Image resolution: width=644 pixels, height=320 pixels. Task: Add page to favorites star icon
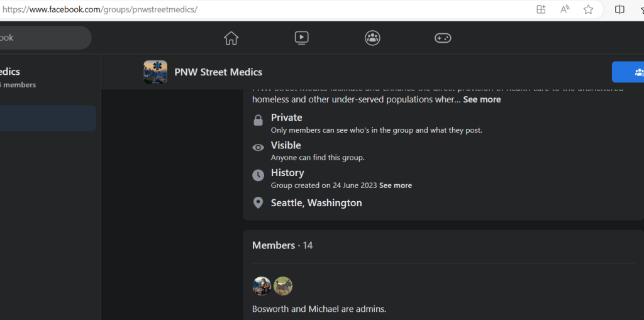click(x=588, y=9)
